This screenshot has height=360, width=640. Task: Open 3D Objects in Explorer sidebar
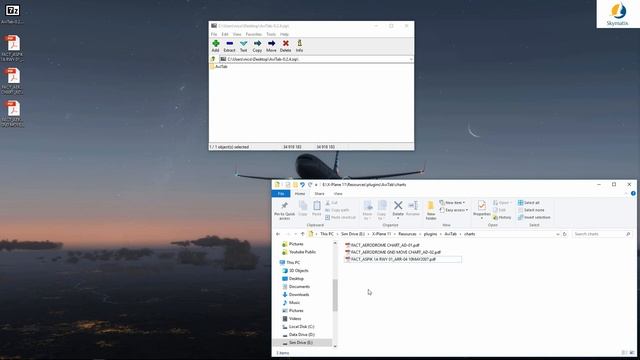(x=296, y=271)
